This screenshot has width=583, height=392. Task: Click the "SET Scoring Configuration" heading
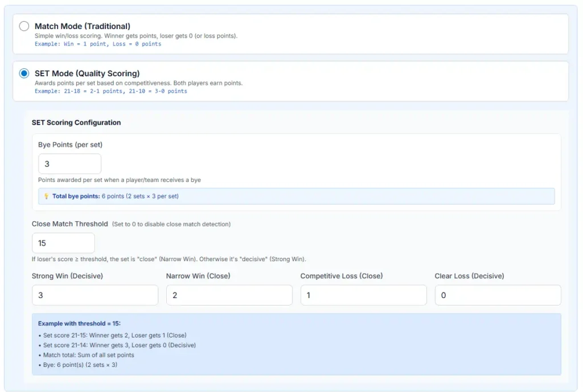76,122
